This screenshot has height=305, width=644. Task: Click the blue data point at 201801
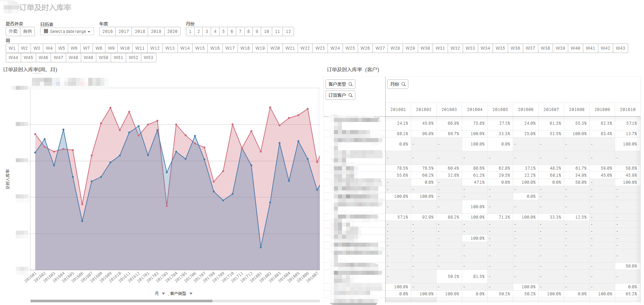pos(261,247)
